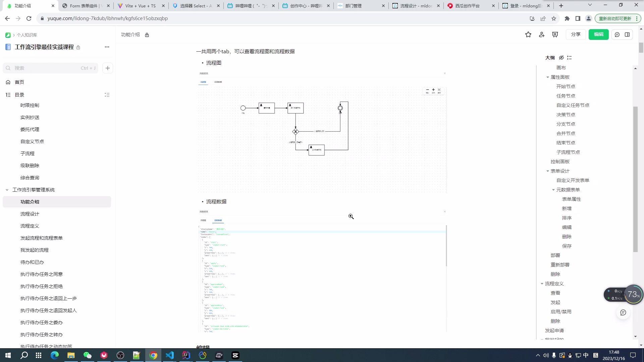Open the collaborators add-user icon

(x=542, y=35)
